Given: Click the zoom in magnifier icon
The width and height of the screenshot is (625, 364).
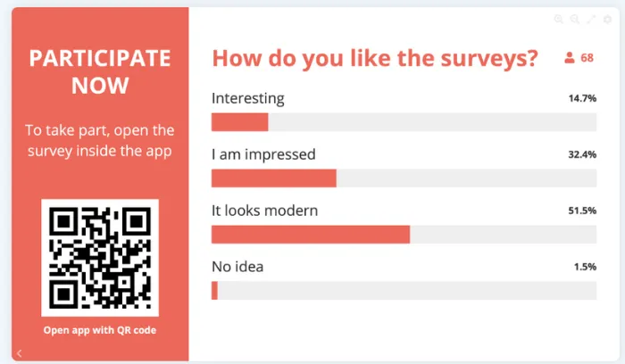Looking at the screenshot, I should coord(559,19).
